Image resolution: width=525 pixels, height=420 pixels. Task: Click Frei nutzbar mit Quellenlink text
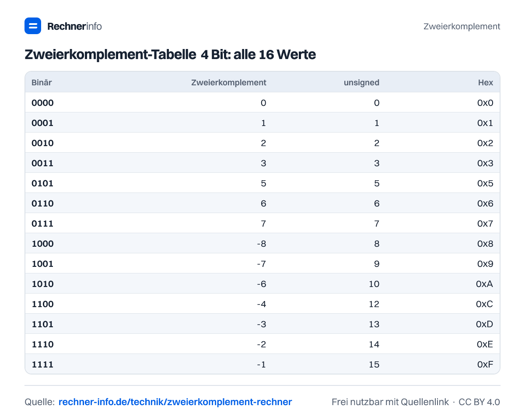coord(390,402)
